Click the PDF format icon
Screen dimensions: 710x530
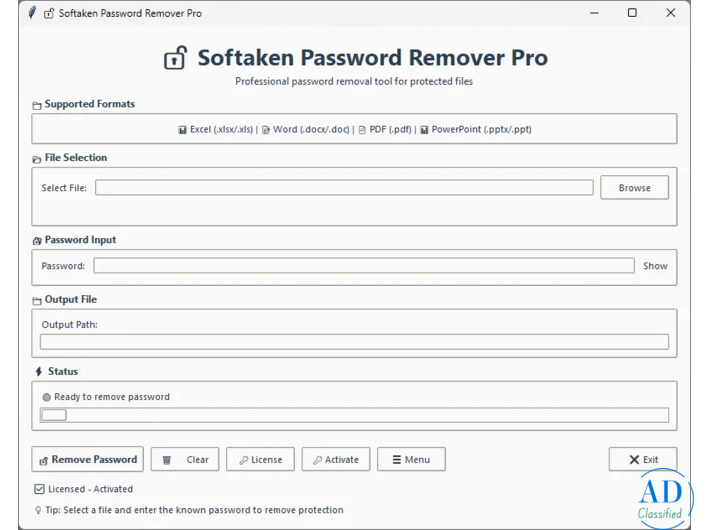pos(362,130)
